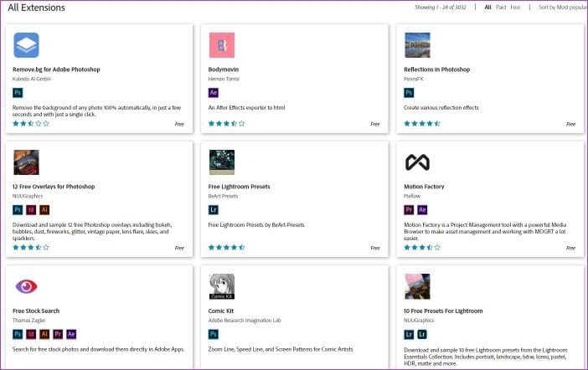This screenshot has height=370, width=588.
Task: Click Illustrator badge under 12 Free Overlays
Action: [44, 210]
